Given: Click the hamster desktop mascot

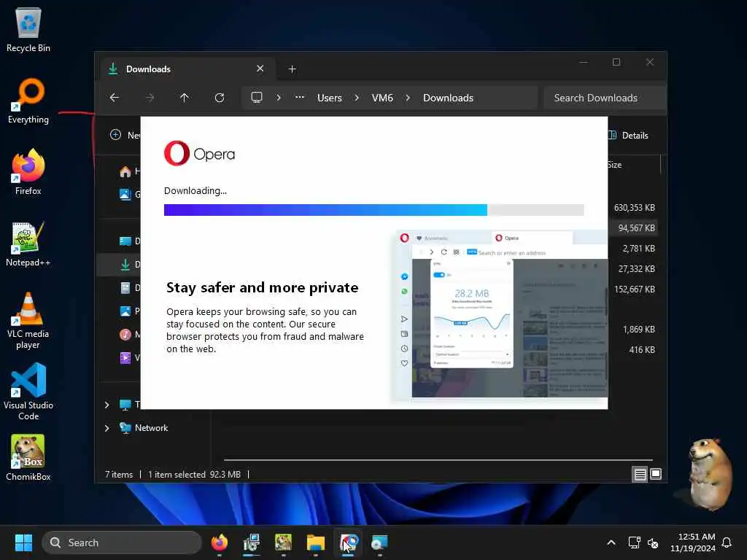Looking at the screenshot, I should 711,474.
